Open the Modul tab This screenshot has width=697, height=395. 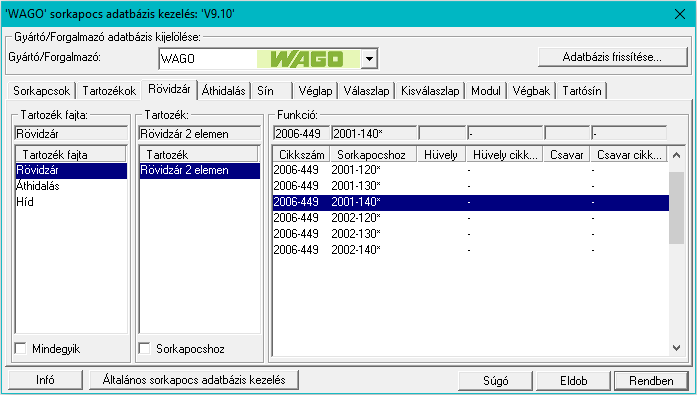[x=485, y=91]
